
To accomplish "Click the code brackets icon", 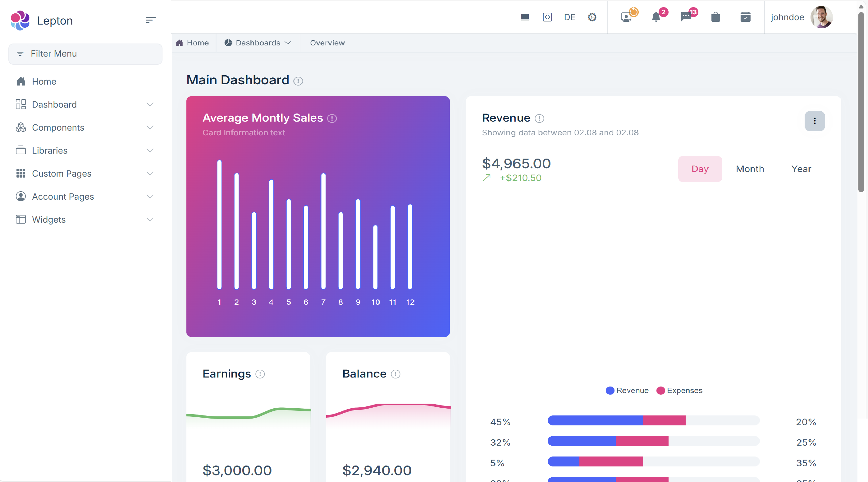I will click(547, 17).
